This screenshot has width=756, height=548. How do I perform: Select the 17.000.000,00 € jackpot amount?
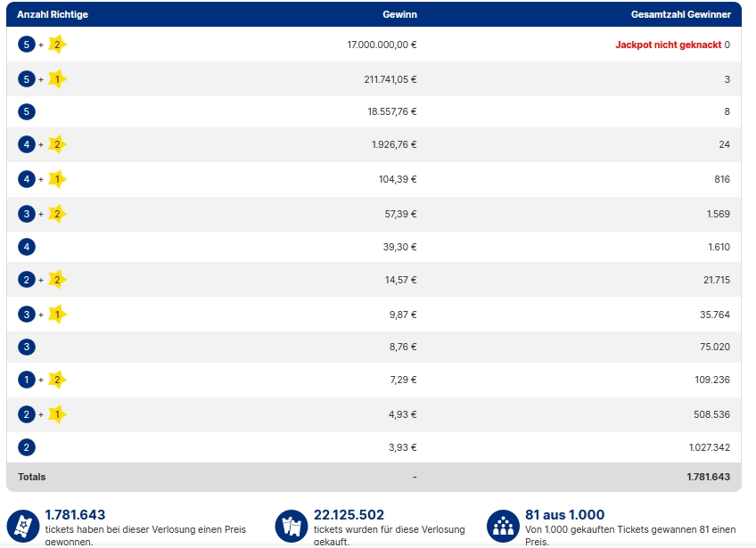[x=382, y=45]
